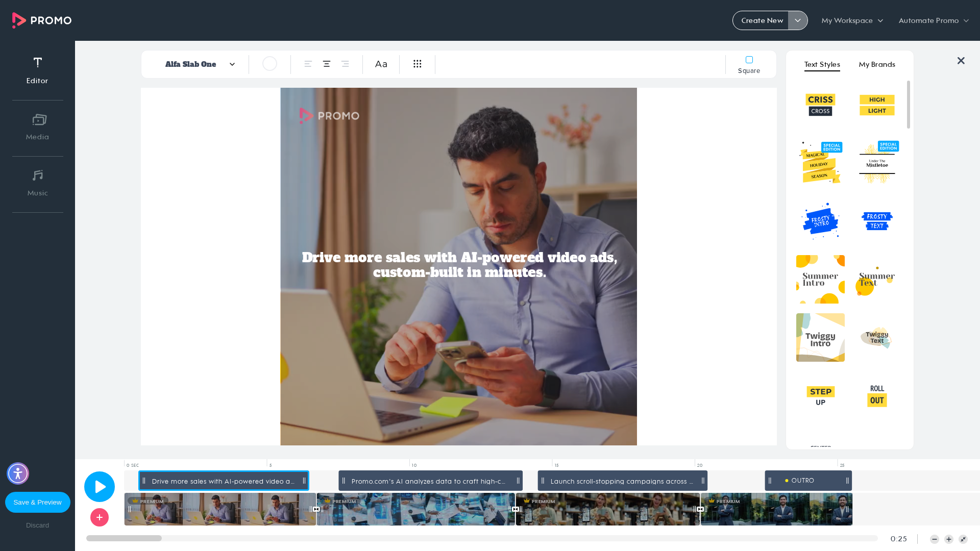Screen dimensions: 980x551
Task: Open the white text color swatch
Action: pyautogui.click(x=270, y=64)
